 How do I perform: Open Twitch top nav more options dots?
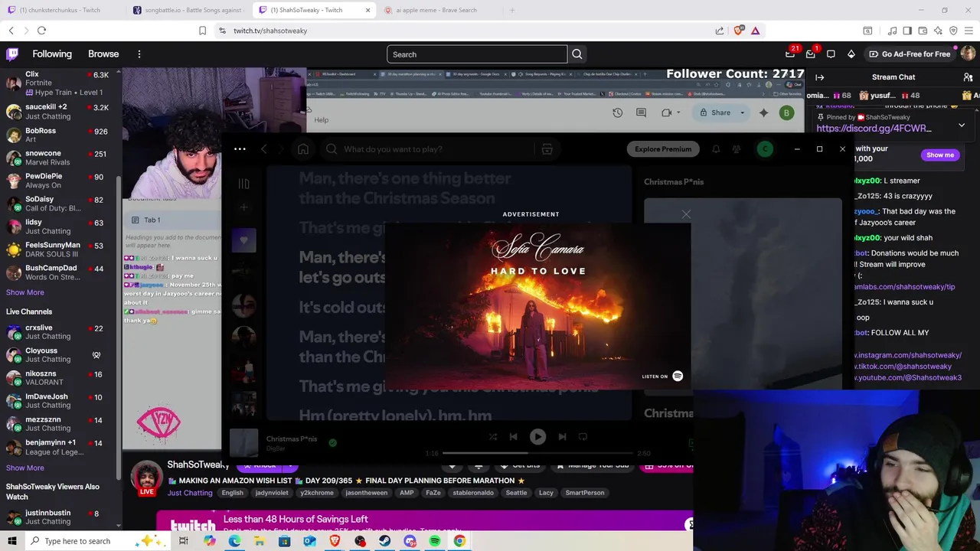click(139, 54)
